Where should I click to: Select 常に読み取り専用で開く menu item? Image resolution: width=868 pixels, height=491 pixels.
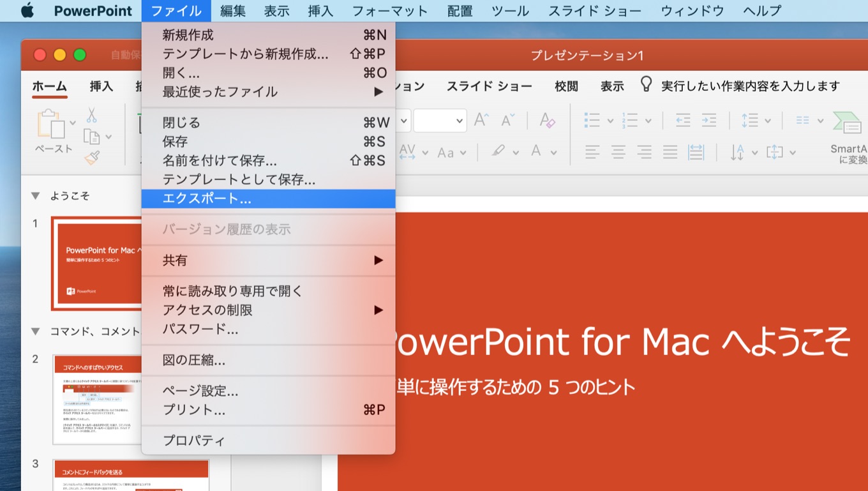268,291
